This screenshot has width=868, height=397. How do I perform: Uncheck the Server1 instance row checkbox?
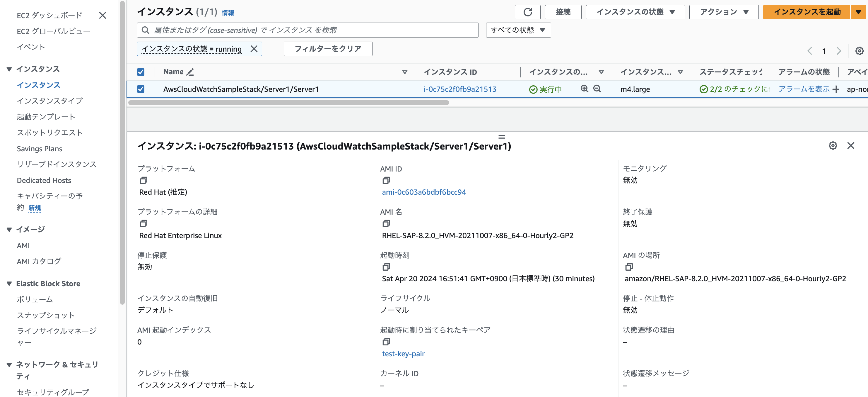point(141,89)
